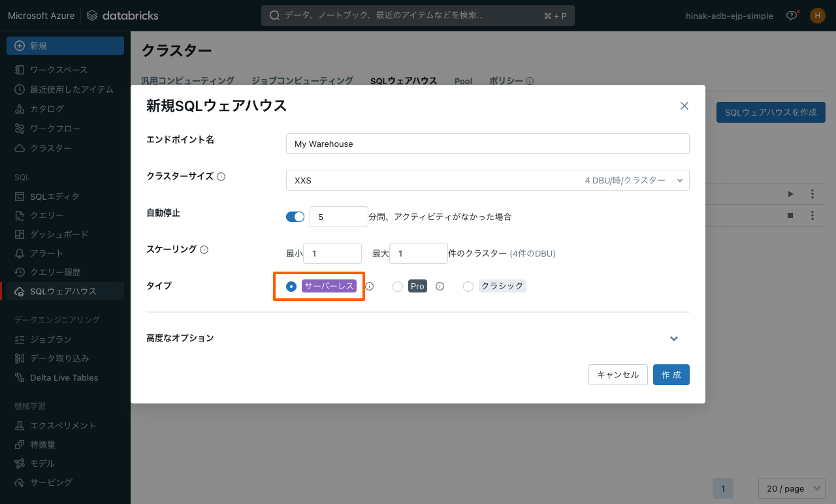836x504 pixels.
Task: Select the Pro warehouse type
Action: pyautogui.click(x=398, y=286)
